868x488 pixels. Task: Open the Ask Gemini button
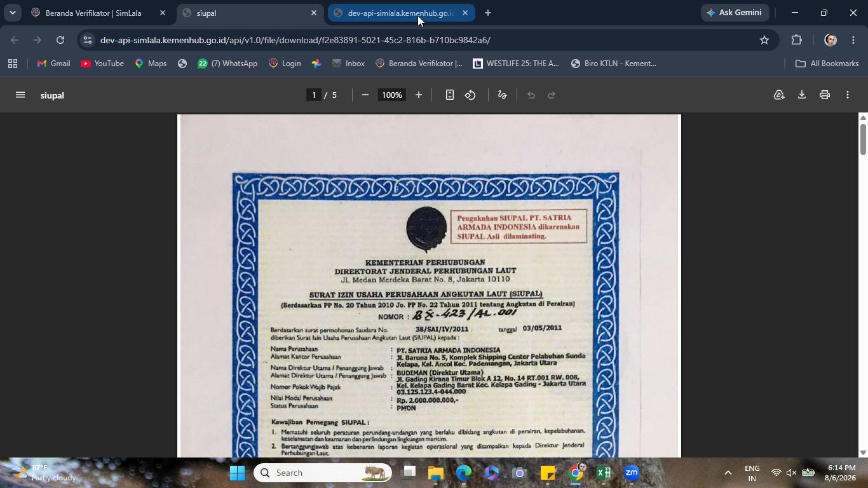(735, 13)
